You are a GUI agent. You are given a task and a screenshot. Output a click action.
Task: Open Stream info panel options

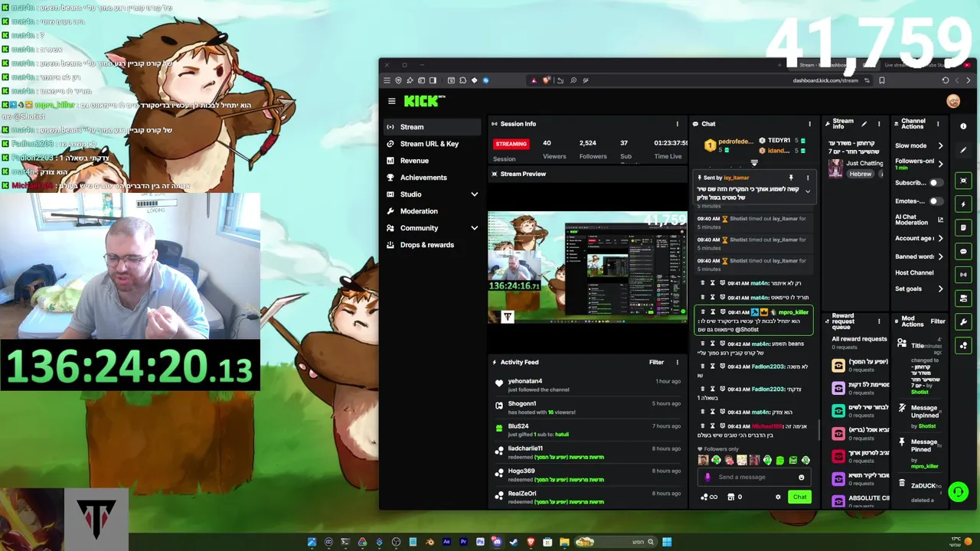tap(879, 124)
